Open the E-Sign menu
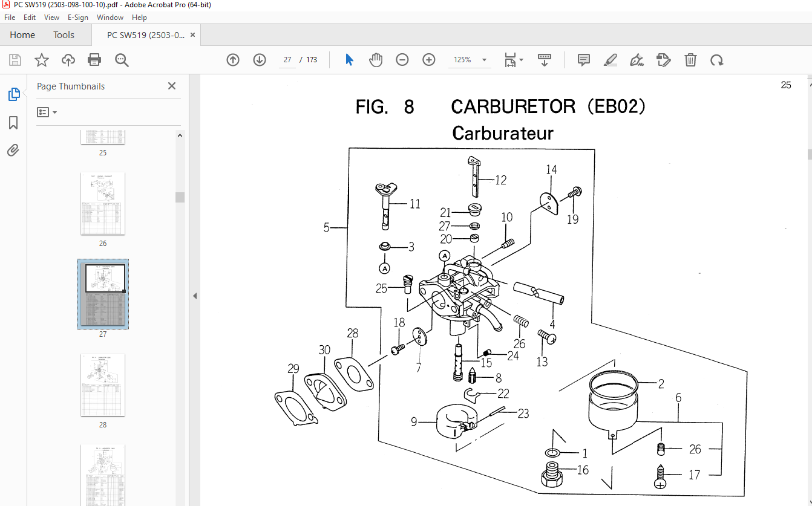This screenshot has height=506, width=812. 78,18
